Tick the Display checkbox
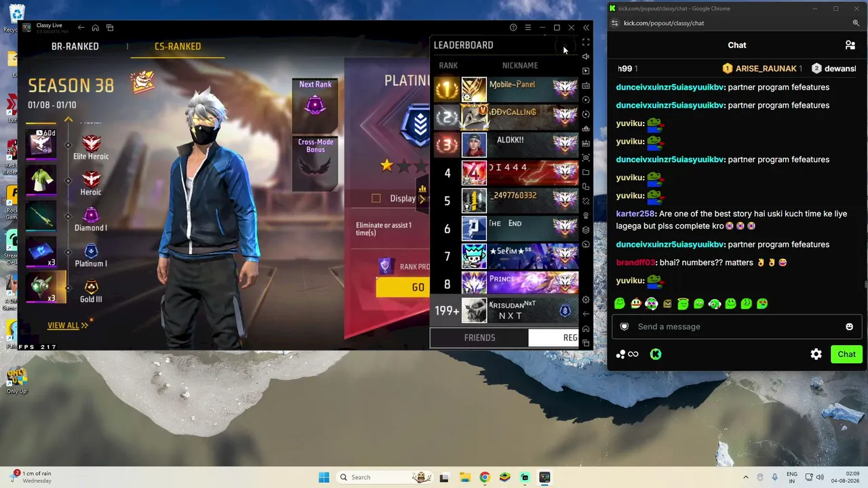Viewport: 868px width, 488px height. 376,199
